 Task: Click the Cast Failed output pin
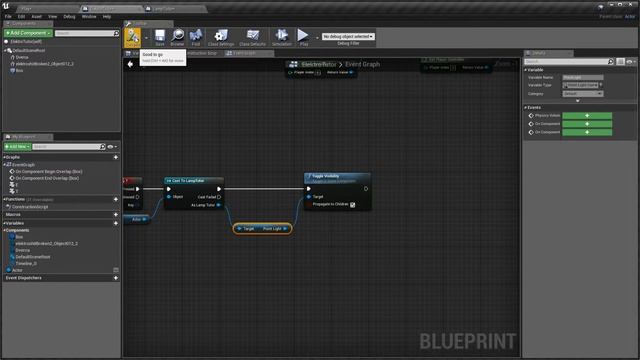tap(219, 197)
